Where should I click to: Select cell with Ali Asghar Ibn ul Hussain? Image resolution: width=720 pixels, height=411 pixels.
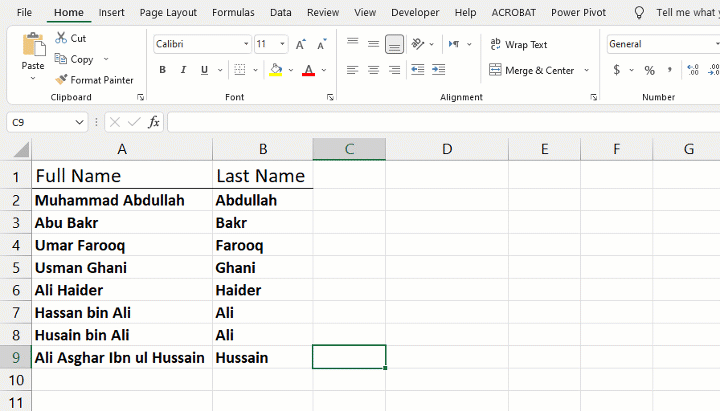pyautogui.click(x=122, y=358)
